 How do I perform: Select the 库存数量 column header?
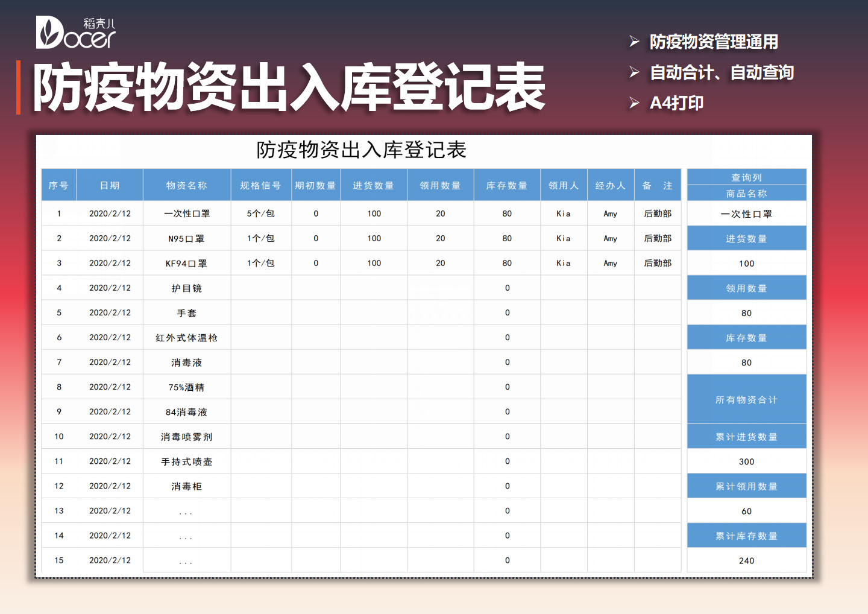pyautogui.click(x=506, y=185)
